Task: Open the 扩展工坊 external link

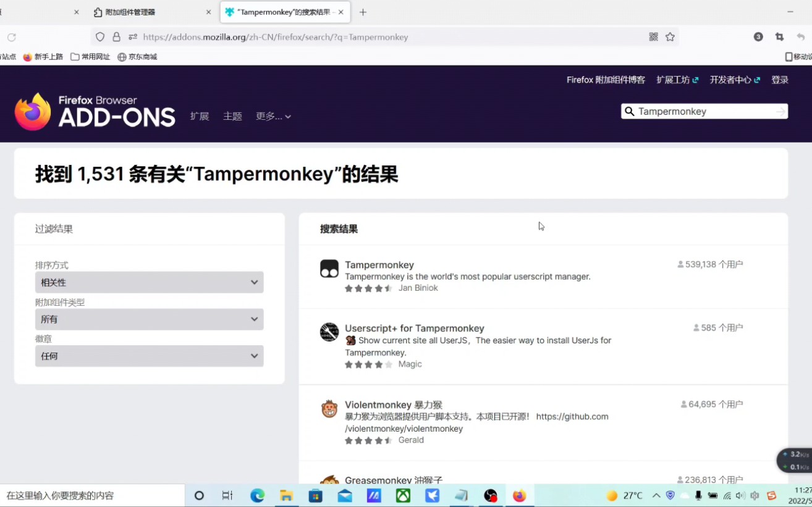Action: coord(677,80)
